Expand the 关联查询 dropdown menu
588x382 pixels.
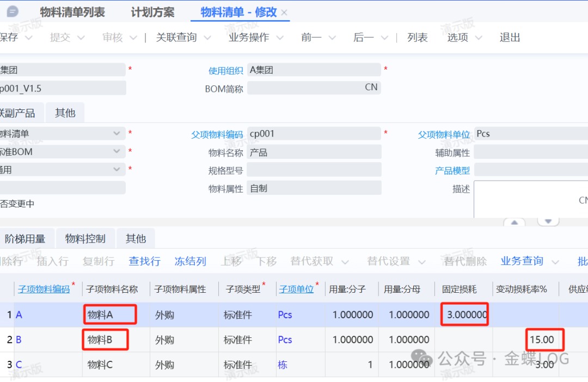[x=207, y=38]
